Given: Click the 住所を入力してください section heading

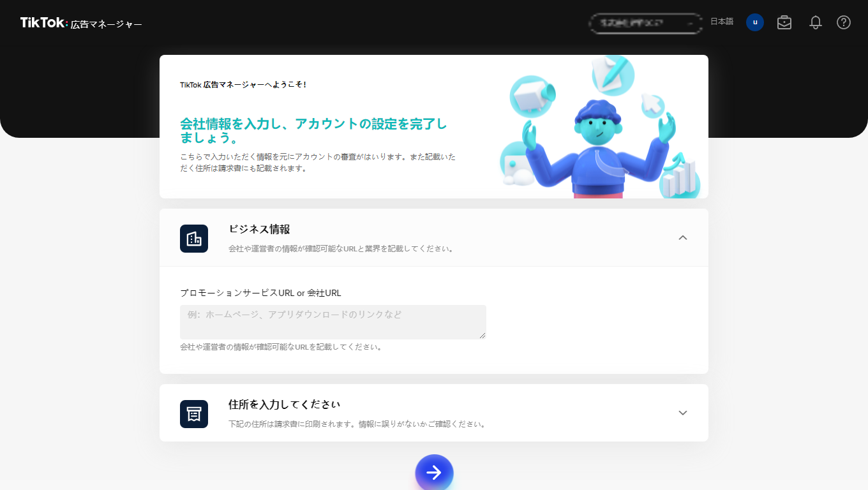Looking at the screenshot, I should (x=284, y=405).
